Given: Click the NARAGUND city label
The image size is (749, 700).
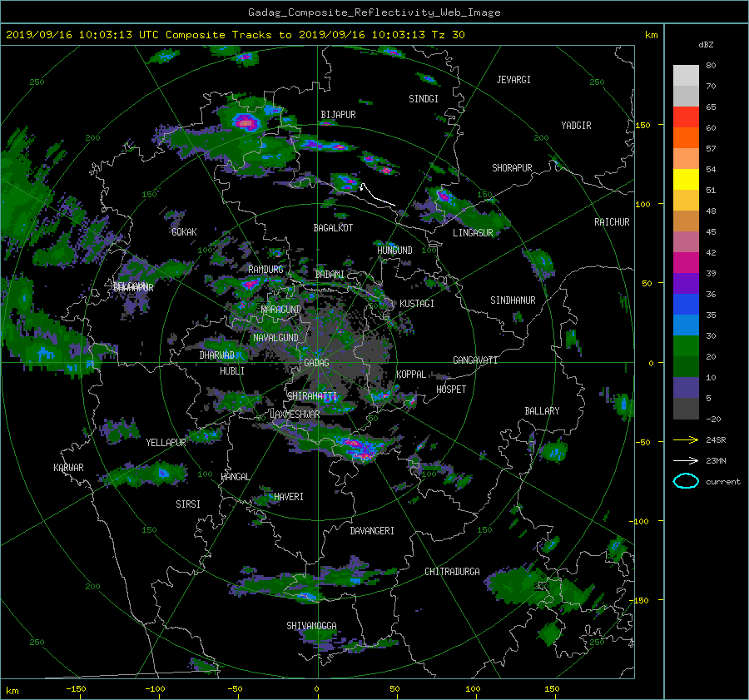Looking at the screenshot, I should tap(281, 310).
